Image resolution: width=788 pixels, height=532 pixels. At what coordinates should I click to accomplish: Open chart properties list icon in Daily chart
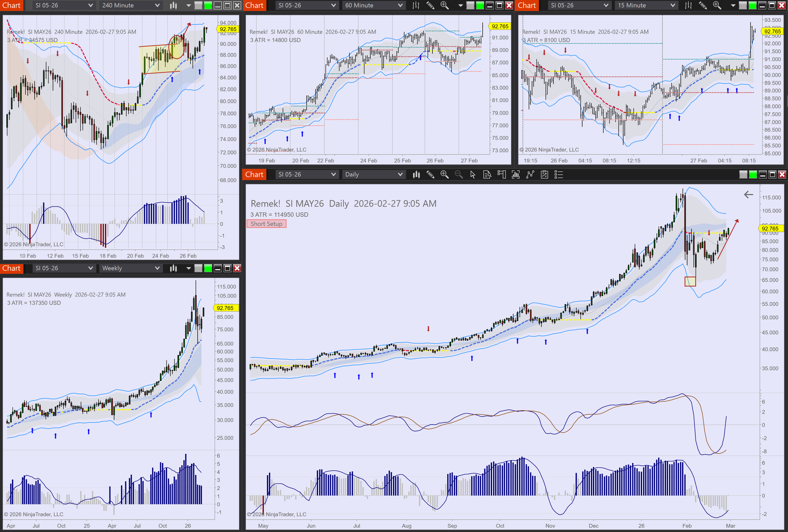[x=558, y=175]
